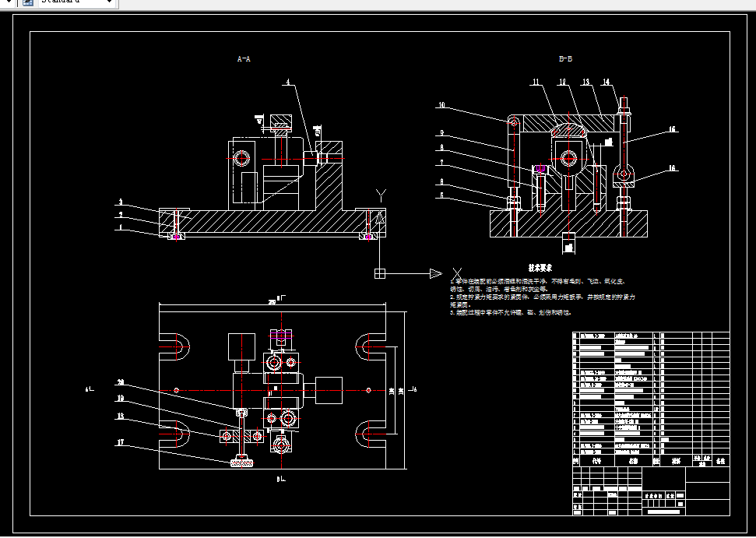Click part balloon number 1
Screen dimensions: 756x538
[x=121, y=227]
